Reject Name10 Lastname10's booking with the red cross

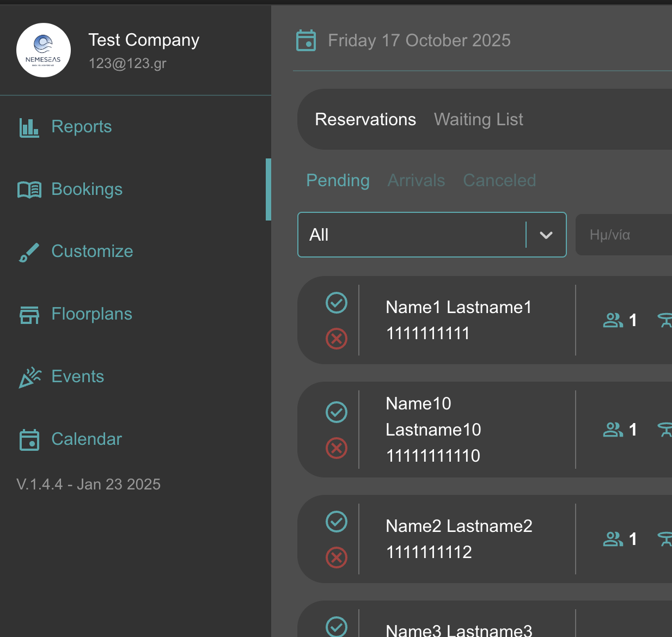336,448
